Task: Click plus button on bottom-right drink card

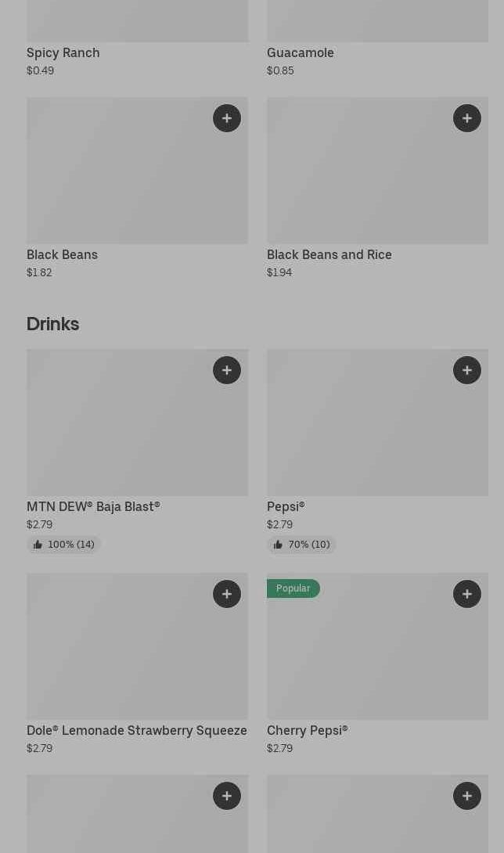Action: 467,796
